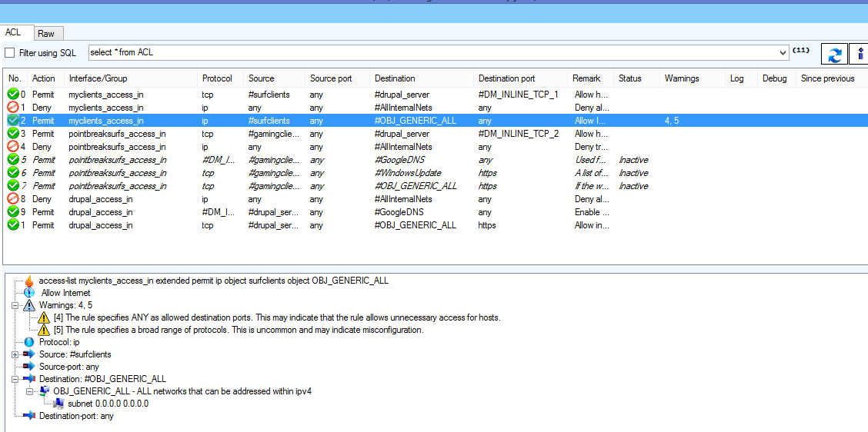The image size is (868, 432).
Task: Click red deny icon on row 8
Action: coord(13,199)
